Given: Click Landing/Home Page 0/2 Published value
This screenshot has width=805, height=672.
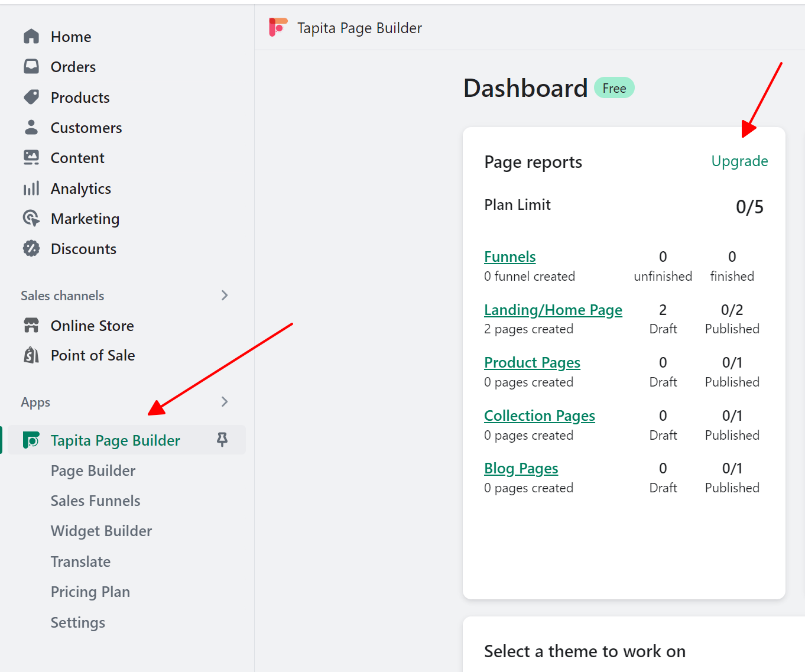Looking at the screenshot, I should [x=732, y=310].
